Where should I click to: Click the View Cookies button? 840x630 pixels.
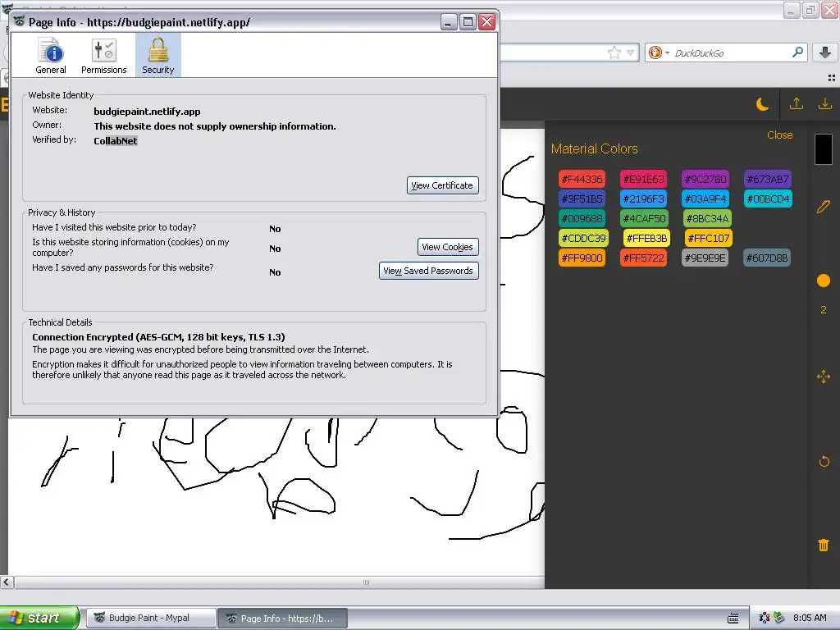point(448,247)
